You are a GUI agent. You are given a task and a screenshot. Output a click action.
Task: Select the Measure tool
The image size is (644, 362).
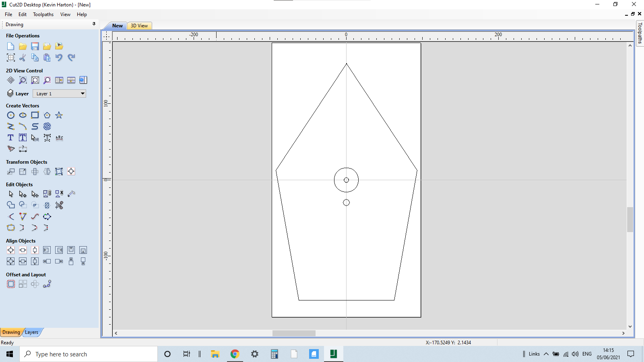point(23,149)
